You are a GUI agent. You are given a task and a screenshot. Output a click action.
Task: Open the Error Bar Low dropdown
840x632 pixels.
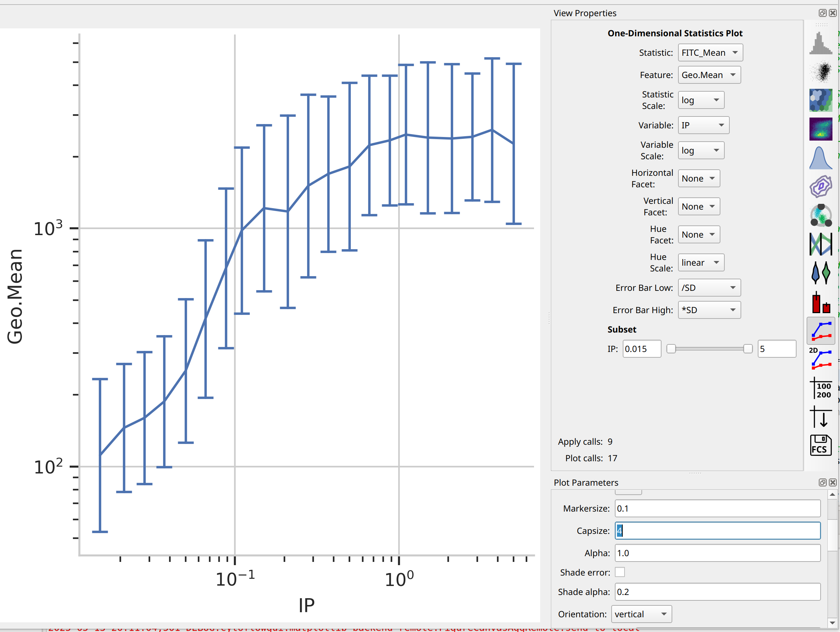709,288
